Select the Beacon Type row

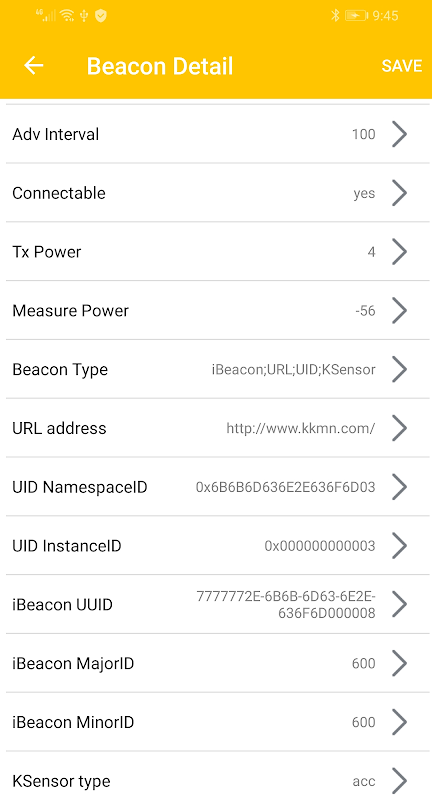coord(218,369)
